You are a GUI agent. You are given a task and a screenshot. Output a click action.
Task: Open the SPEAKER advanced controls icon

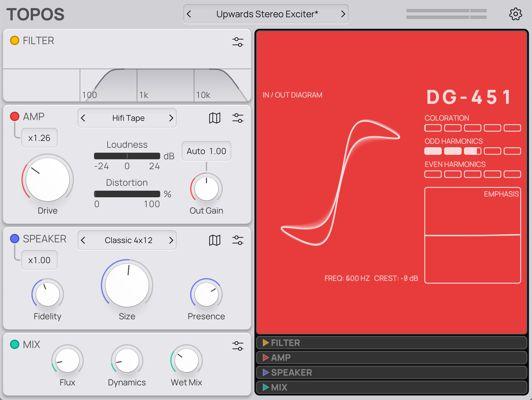tap(238, 240)
